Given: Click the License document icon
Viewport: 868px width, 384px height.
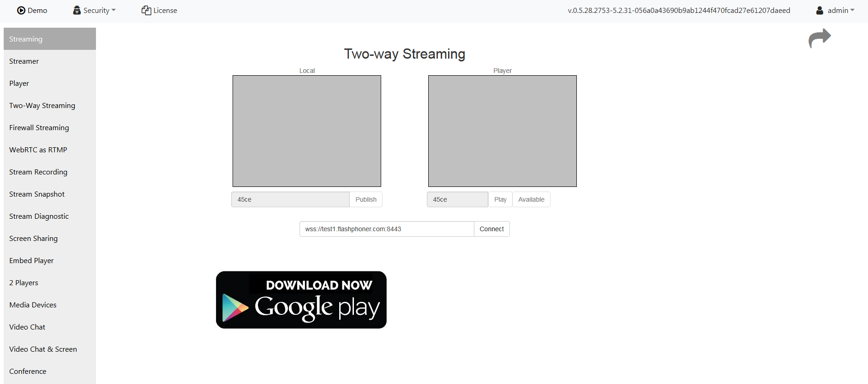Looking at the screenshot, I should (x=146, y=11).
